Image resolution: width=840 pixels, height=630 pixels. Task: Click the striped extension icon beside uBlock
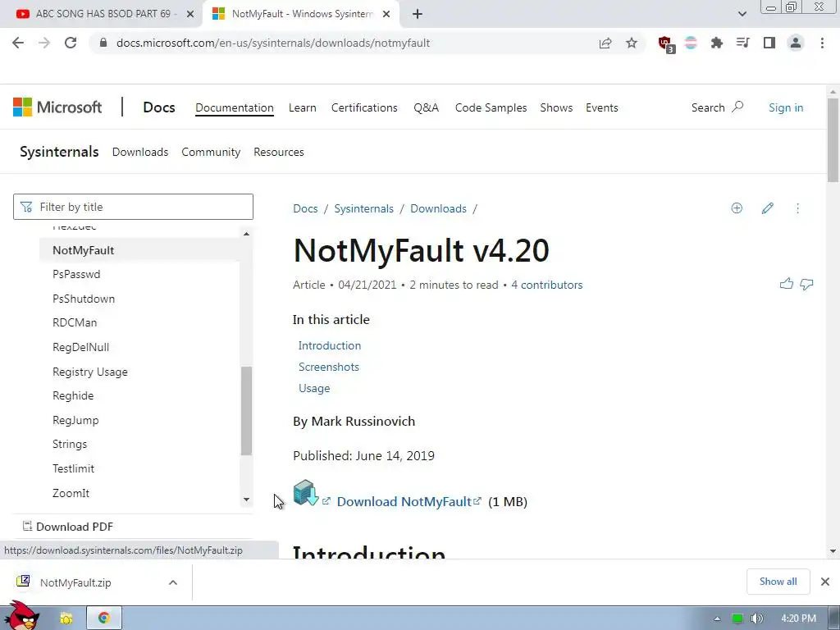[691, 43]
